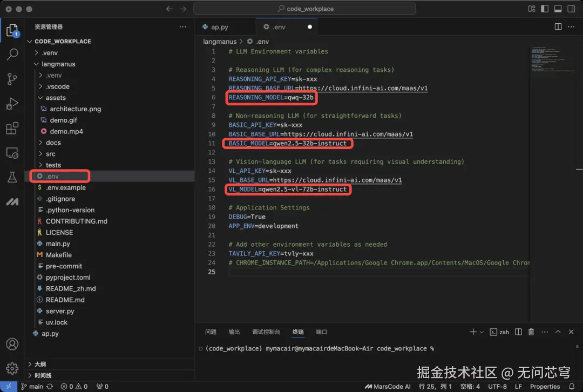
Task: Open CONTRIBUTING.md file
Action: tap(76, 221)
